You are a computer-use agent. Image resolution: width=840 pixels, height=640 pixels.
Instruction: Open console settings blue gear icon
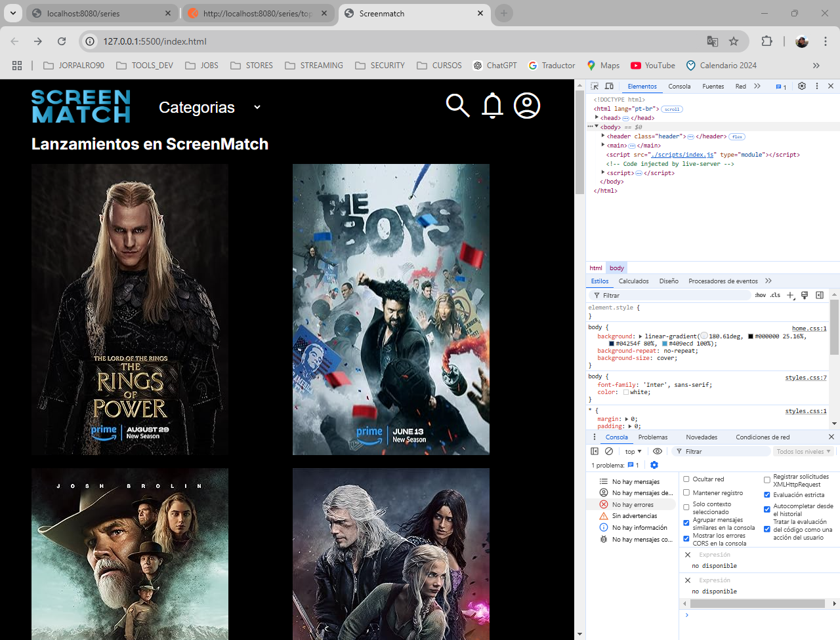pyautogui.click(x=654, y=465)
